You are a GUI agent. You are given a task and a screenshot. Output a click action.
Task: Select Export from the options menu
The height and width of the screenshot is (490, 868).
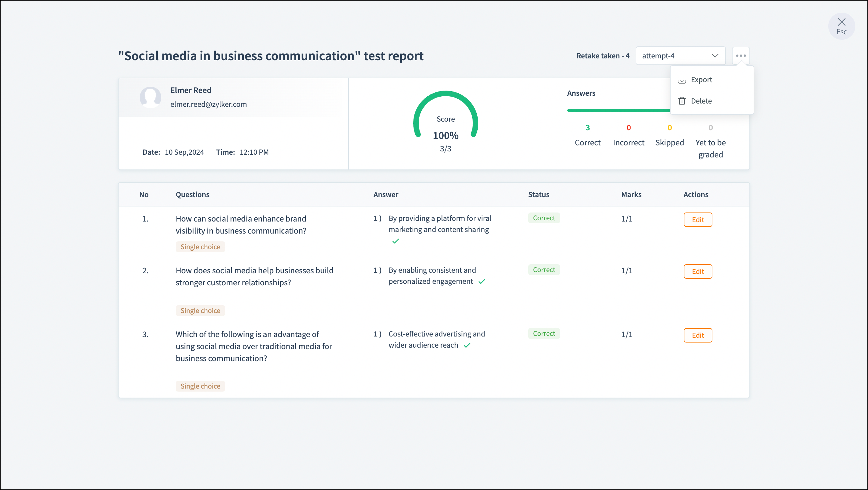coord(701,79)
